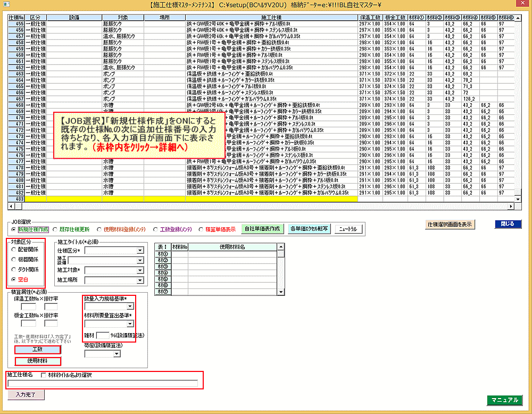Expand the 材料所要量算出基準 dropdown
532x414 pixels.
130,324
